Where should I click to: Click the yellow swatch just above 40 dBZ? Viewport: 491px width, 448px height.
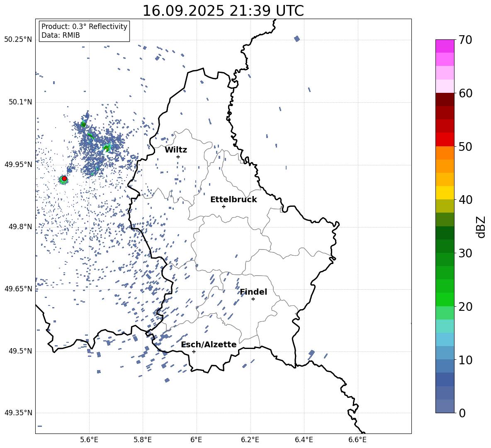(x=445, y=193)
